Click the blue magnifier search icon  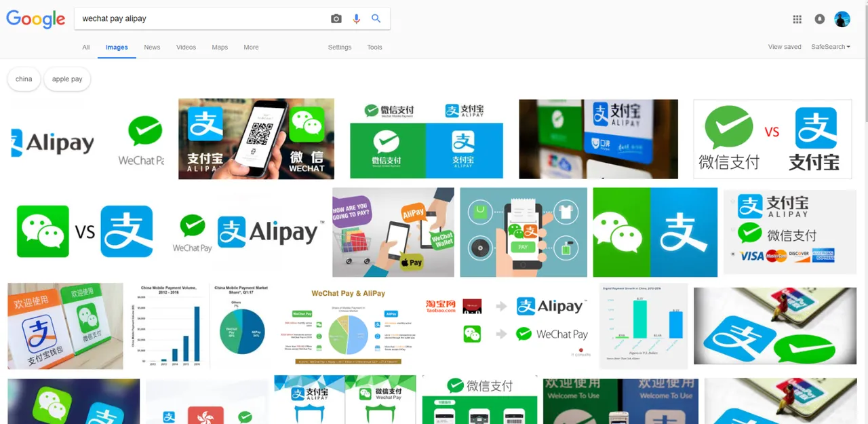click(x=376, y=19)
